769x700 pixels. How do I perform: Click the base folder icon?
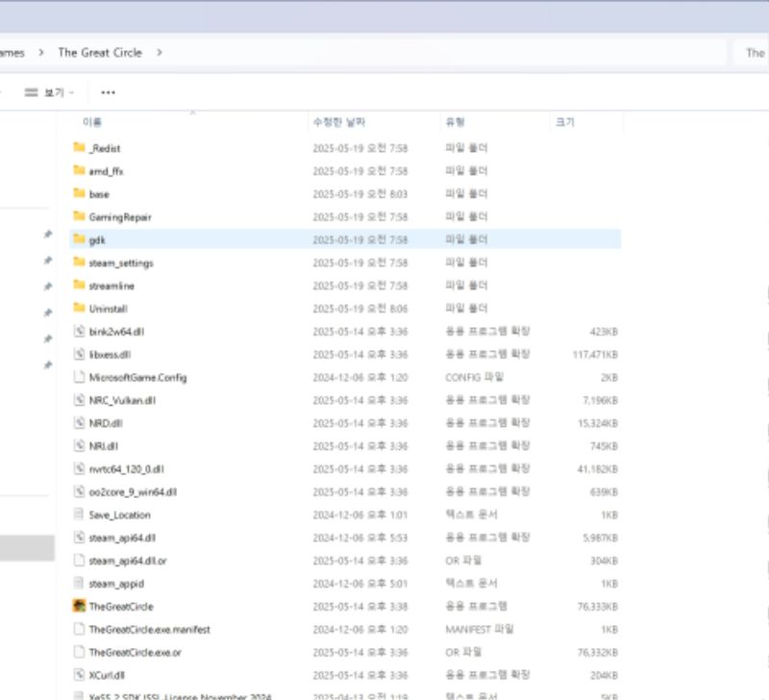point(79,193)
